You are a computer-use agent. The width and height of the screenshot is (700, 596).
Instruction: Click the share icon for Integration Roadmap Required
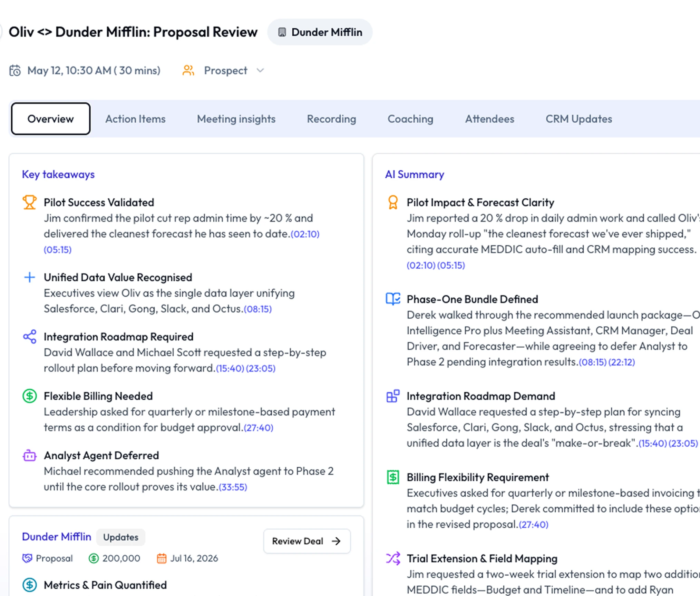(x=30, y=336)
